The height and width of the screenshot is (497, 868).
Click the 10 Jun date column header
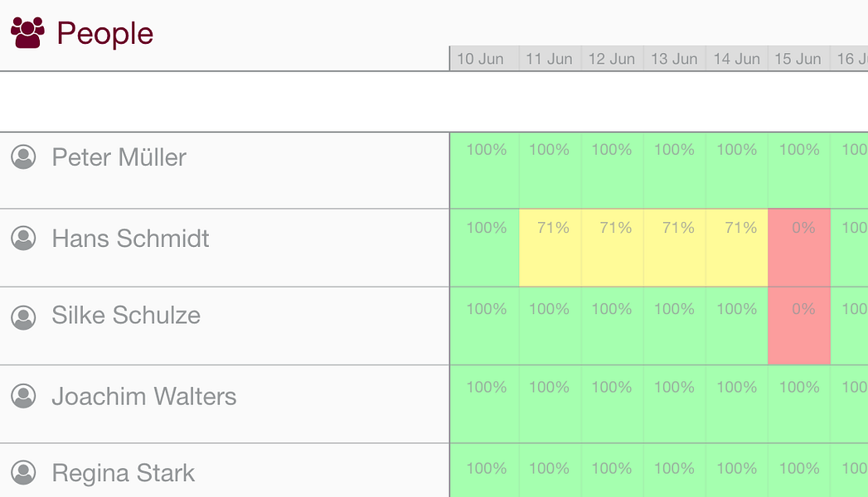click(x=480, y=59)
